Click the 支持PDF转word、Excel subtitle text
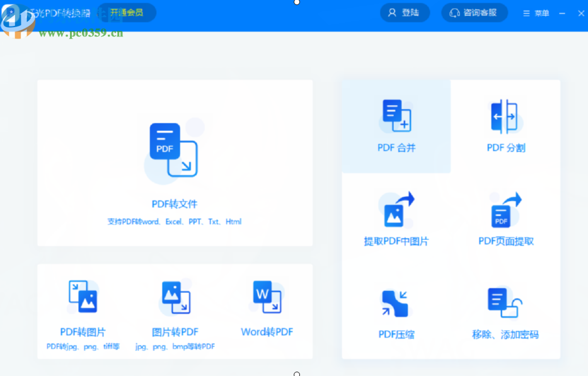This screenshot has height=376, width=588. point(175,222)
